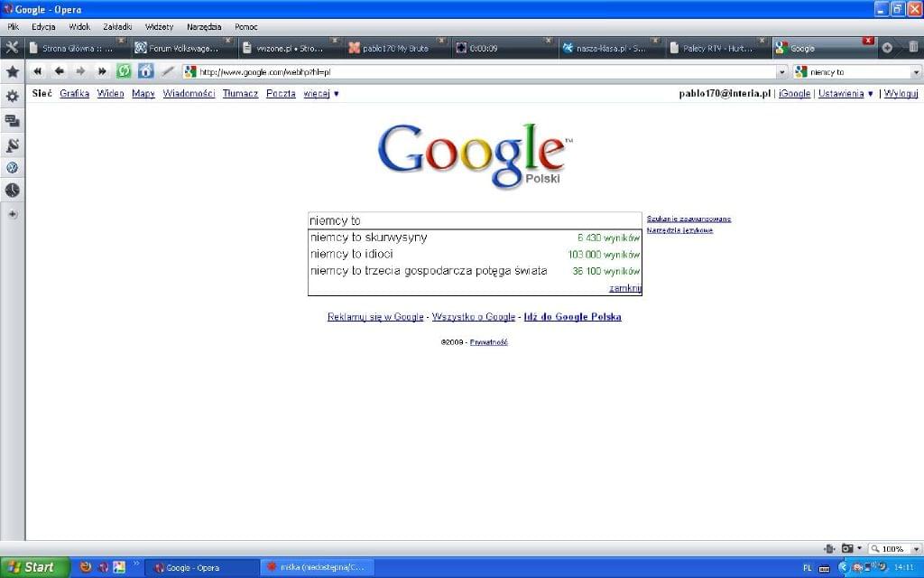
Task: Click the URL address field
Action: coord(486,72)
